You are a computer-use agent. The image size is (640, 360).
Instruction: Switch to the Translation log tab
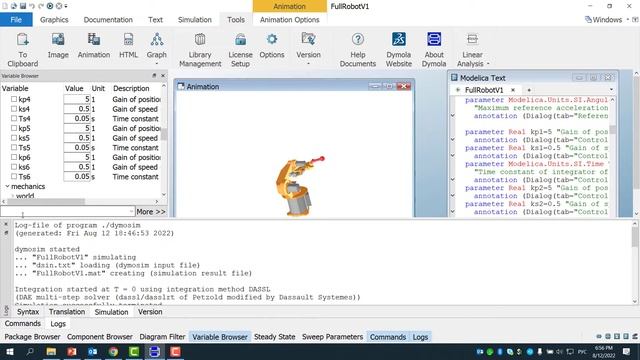click(67, 312)
